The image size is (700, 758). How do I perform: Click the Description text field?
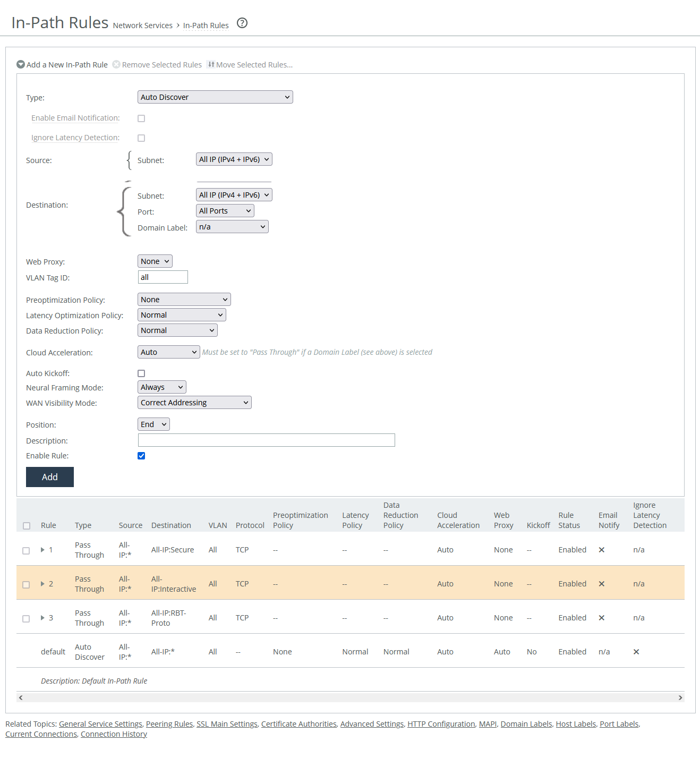[266, 440]
